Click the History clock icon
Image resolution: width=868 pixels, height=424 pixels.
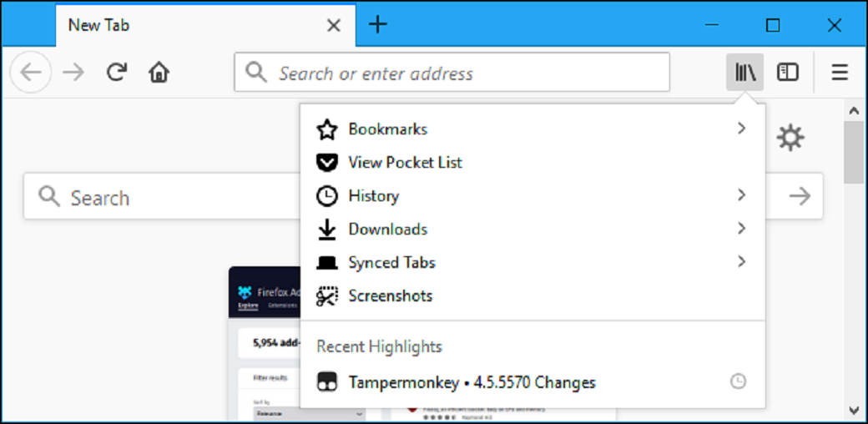click(x=326, y=196)
